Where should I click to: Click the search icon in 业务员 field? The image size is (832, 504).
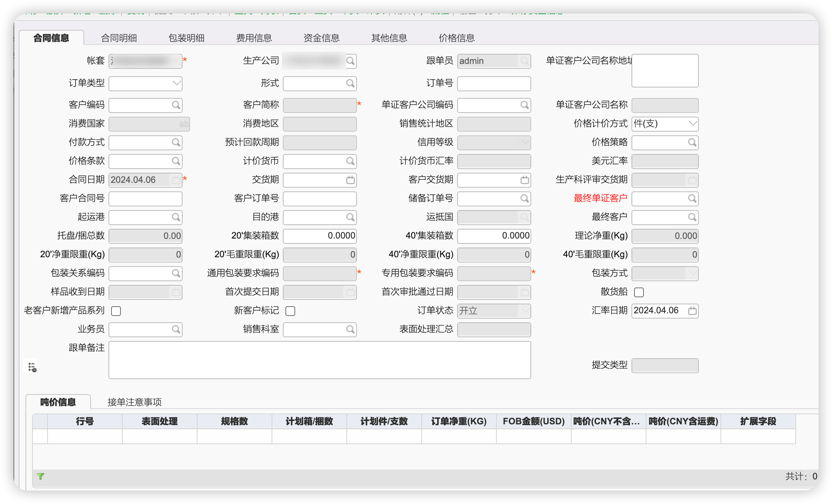176,329
